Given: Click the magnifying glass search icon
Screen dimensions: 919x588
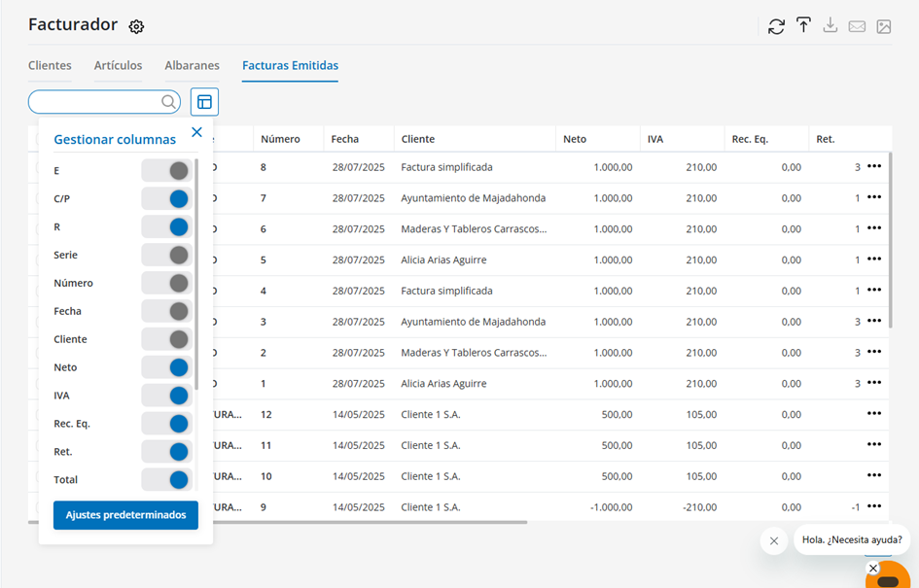Looking at the screenshot, I should tap(168, 102).
